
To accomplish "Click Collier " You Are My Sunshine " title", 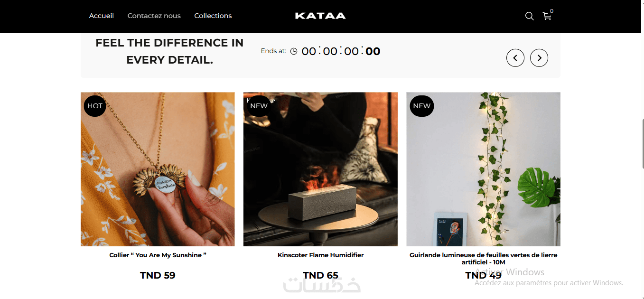I will [x=158, y=255].
